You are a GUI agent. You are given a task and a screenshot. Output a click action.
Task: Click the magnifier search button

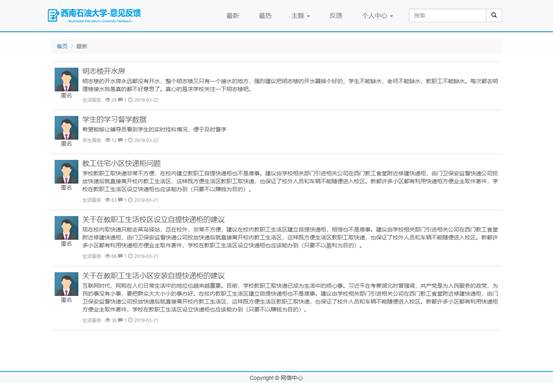tap(494, 15)
